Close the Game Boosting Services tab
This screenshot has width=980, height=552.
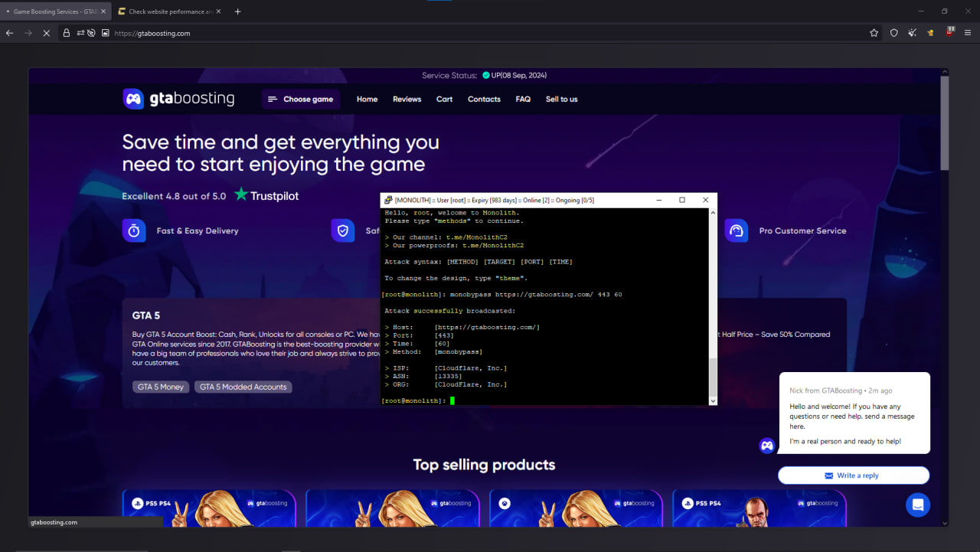[103, 11]
